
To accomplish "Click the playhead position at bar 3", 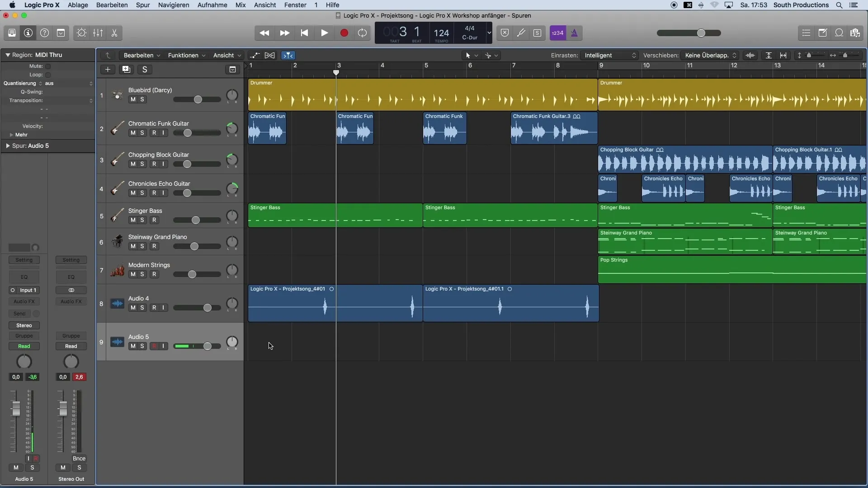I will [335, 71].
